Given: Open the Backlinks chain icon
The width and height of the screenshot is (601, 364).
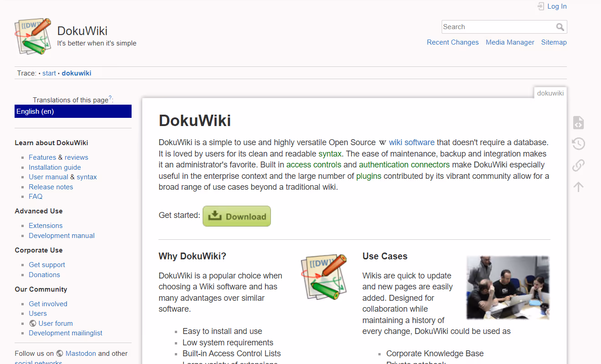Looking at the screenshot, I should coord(578,165).
